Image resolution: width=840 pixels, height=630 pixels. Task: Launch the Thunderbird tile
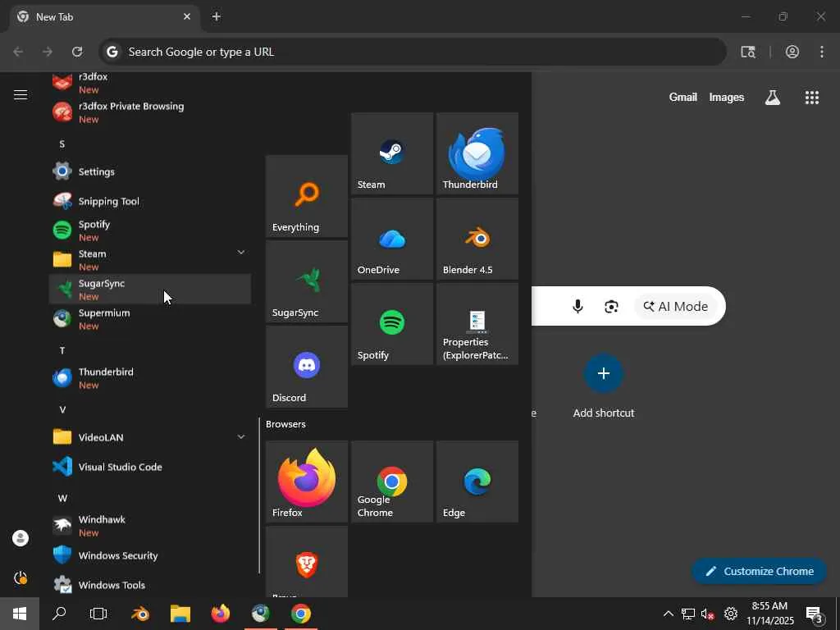coord(477,153)
